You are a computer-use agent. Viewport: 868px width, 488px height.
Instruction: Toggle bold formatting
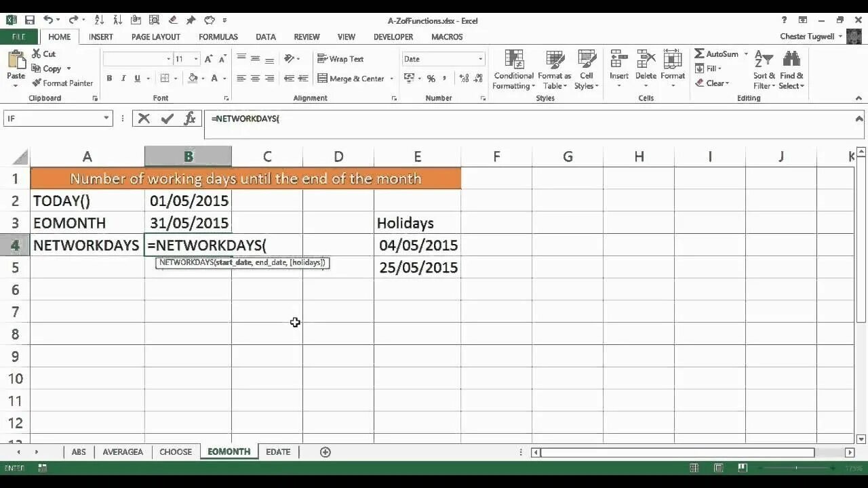109,78
